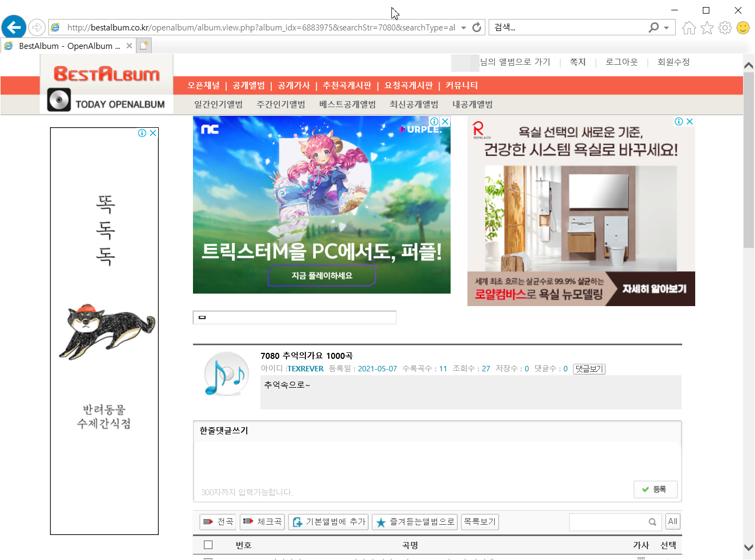
Task: Open the 요청곡게시판 menu
Action: pyautogui.click(x=408, y=85)
